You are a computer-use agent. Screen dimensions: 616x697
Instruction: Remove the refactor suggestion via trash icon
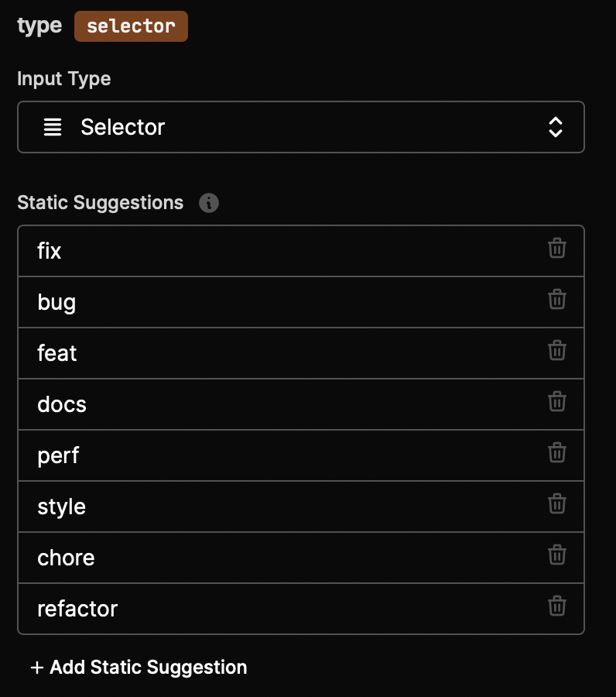556,606
